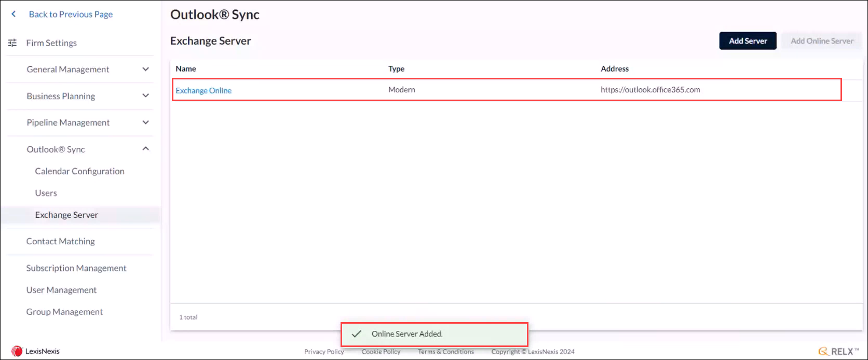The image size is (868, 360).
Task: Open Business Planning in sidebar
Action: tap(61, 96)
